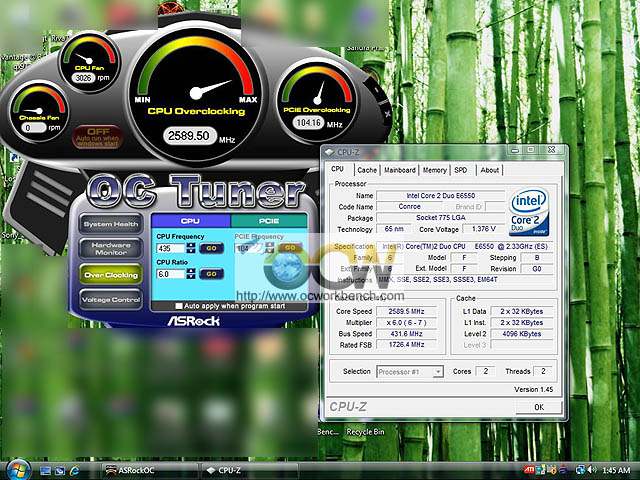Image resolution: width=640 pixels, height=480 pixels.
Task: Select the CPU tab in CPU-Z
Action: tap(338, 169)
